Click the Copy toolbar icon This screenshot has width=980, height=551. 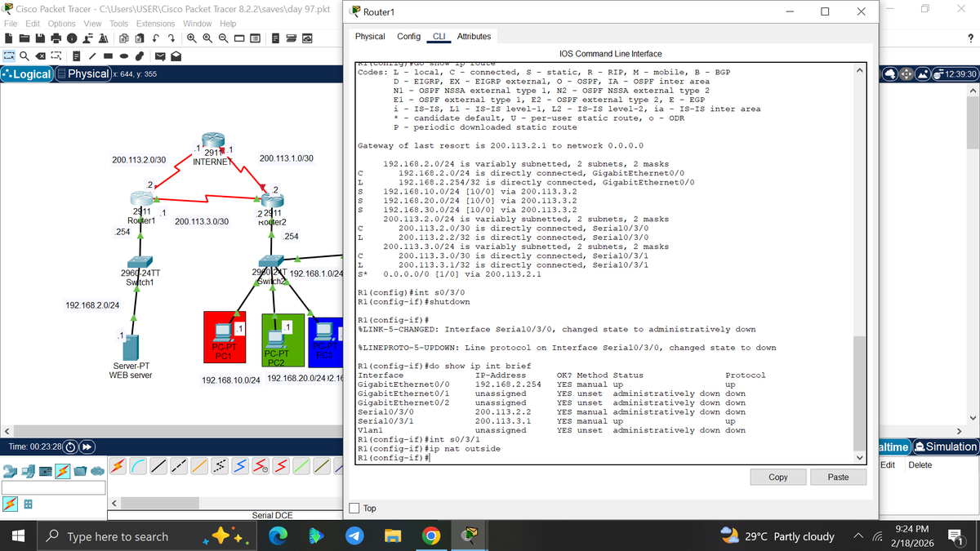(122, 38)
